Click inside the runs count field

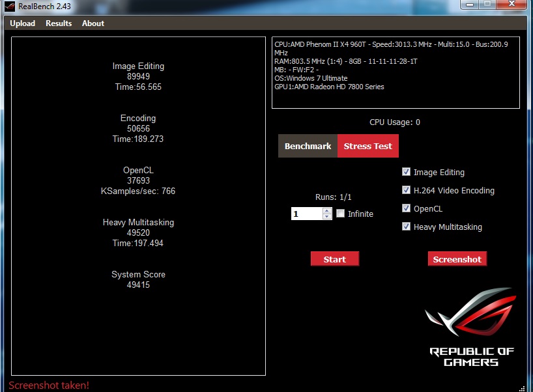point(306,214)
